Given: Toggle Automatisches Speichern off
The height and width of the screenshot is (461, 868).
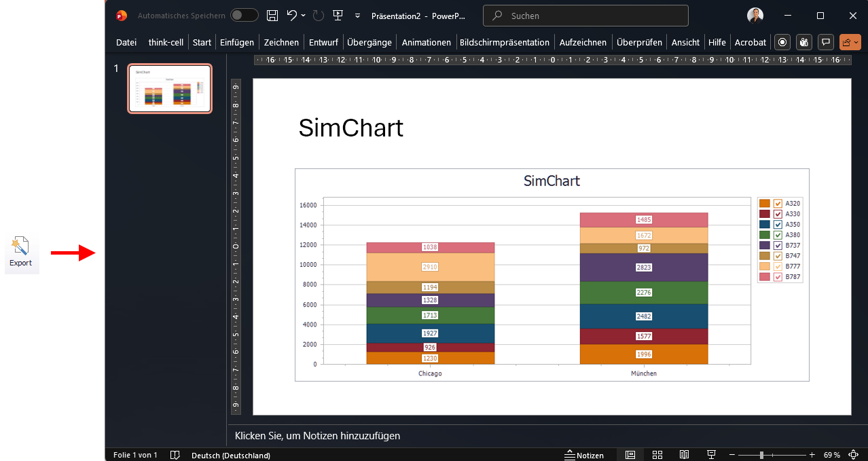Looking at the screenshot, I should point(244,14).
